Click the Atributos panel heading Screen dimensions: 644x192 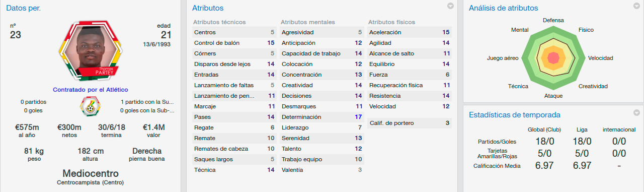click(x=208, y=8)
